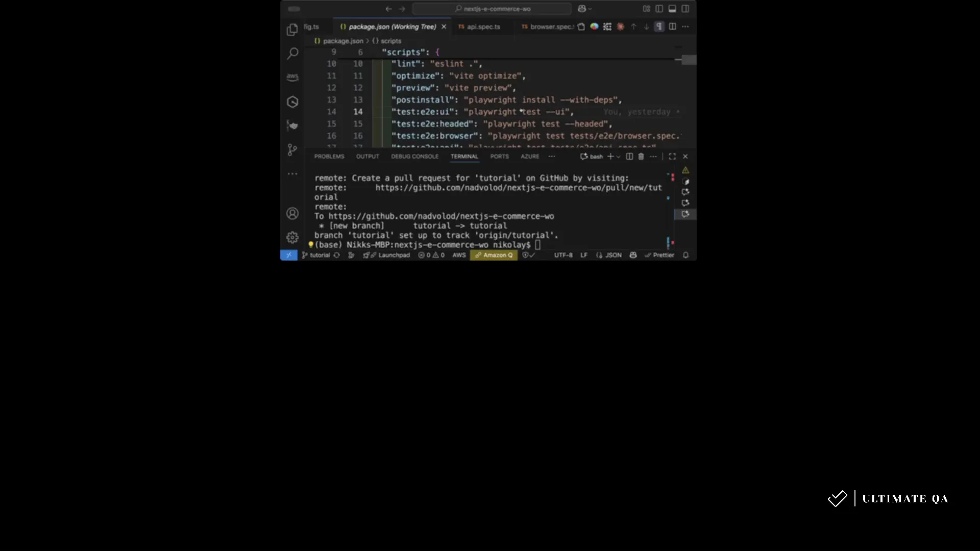980x551 pixels.
Task: Switch to the Problems panel tab
Action: (x=329, y=157)
